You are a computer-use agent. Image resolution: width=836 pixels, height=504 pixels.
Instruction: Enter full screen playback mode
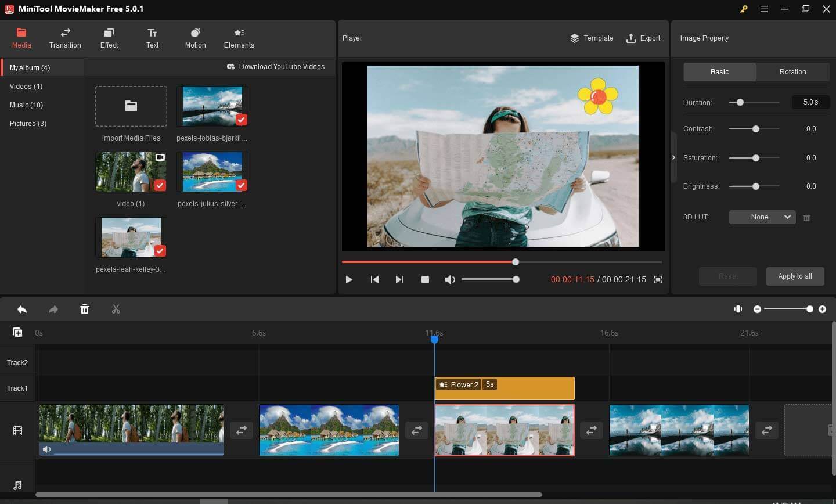658,279
